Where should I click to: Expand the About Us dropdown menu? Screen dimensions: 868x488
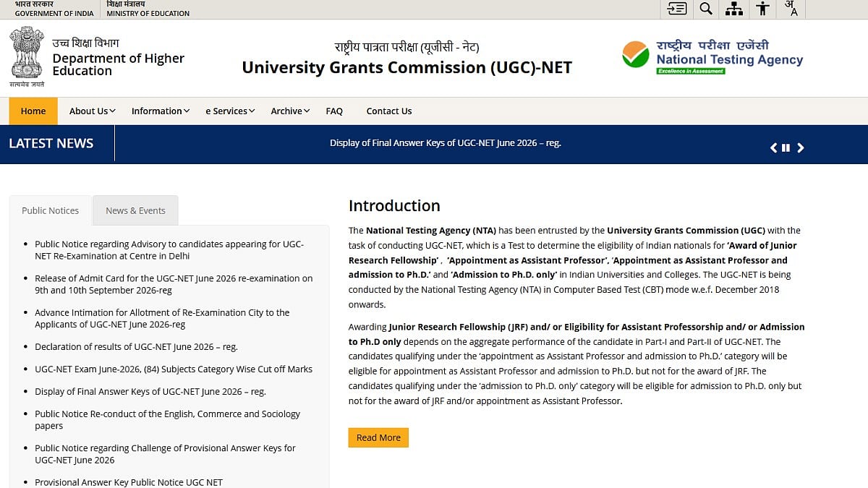coord(92,111)
